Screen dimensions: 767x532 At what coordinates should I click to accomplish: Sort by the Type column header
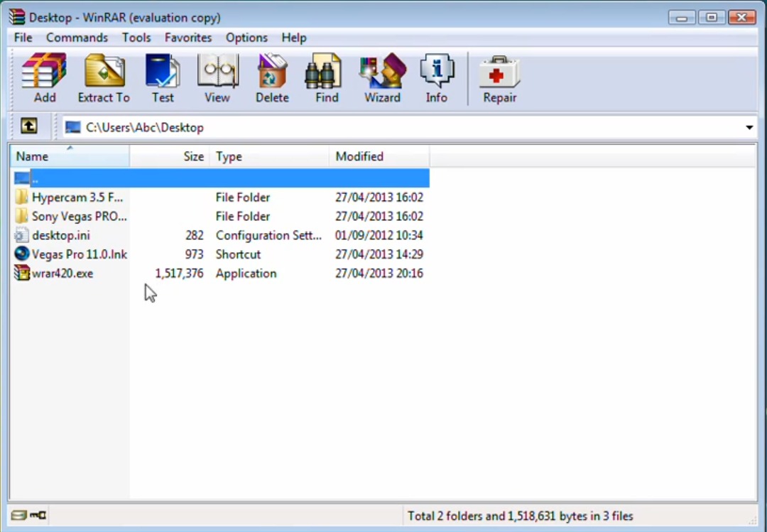tap(270, 156)
